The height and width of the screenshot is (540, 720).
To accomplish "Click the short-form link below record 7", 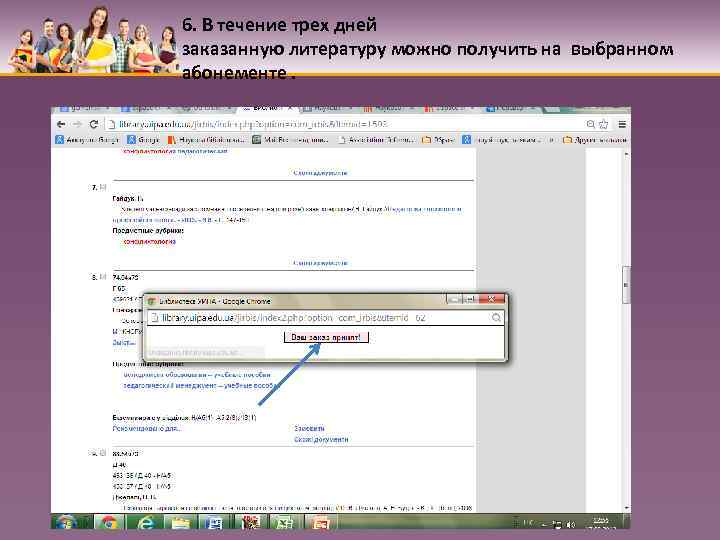I will point(320,263).
